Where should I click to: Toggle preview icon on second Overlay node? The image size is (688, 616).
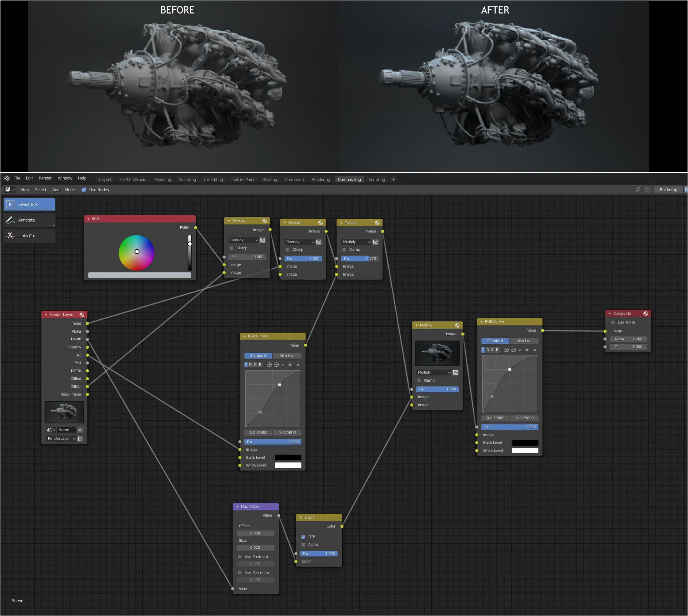pyautogui.click(x=320, y=223)
